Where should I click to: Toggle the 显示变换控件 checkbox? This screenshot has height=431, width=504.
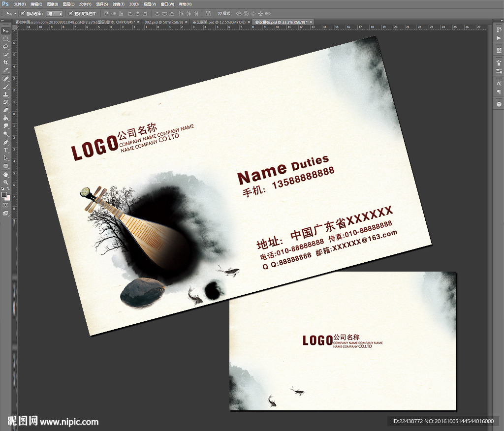point(71,13)
